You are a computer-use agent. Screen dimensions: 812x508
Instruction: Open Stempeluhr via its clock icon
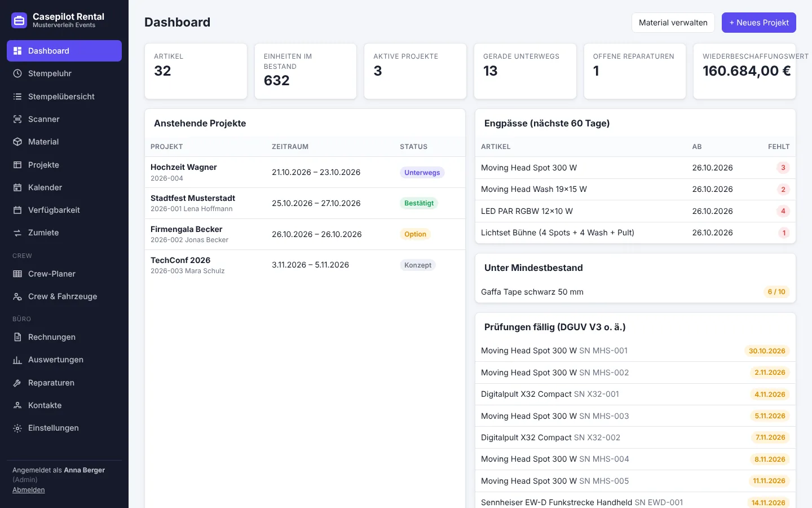point(17,73)
